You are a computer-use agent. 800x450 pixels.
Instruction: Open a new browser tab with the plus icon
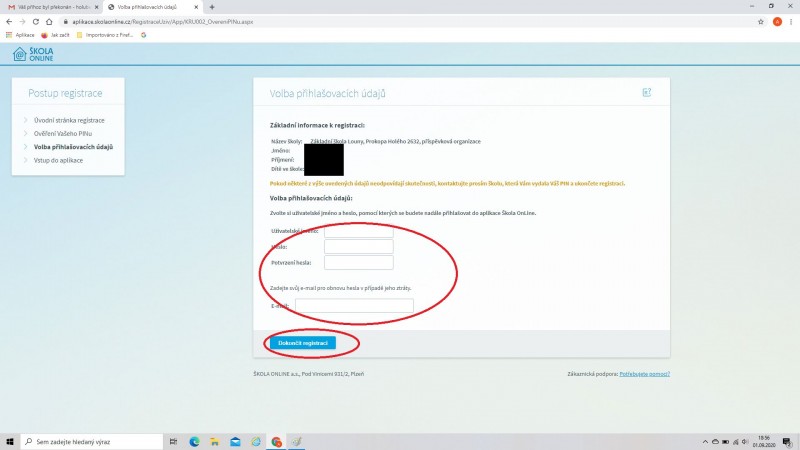click(212, 7)
